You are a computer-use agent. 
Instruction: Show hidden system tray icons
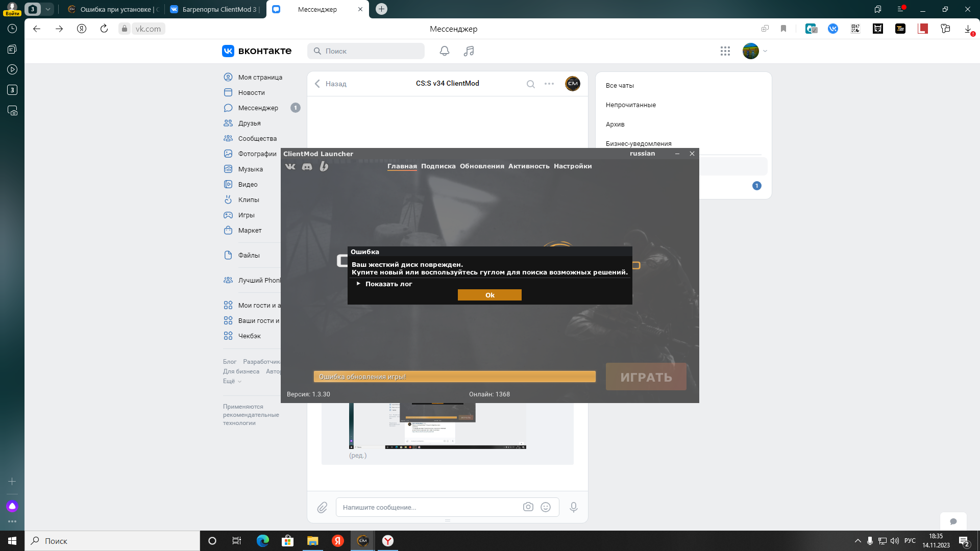(857, 541)
